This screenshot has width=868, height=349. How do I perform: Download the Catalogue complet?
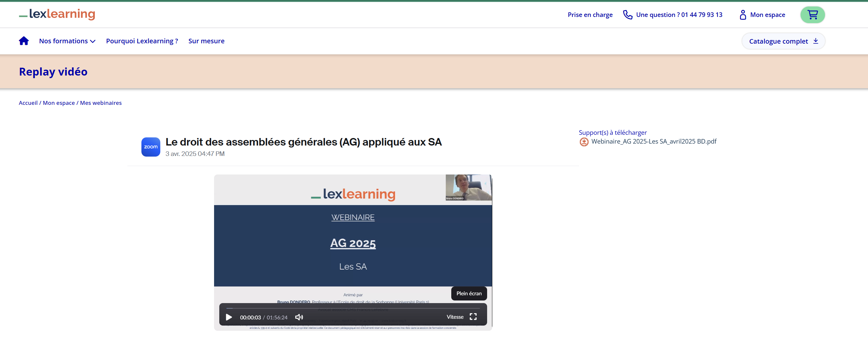[783, 41]
